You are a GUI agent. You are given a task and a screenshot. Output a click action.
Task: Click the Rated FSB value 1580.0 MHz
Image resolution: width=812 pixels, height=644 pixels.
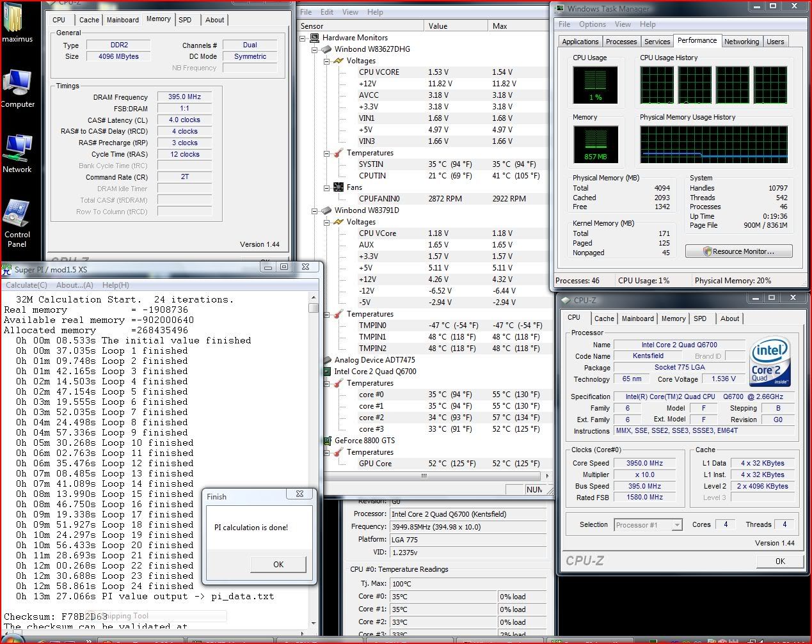click(x=644, y=497)
